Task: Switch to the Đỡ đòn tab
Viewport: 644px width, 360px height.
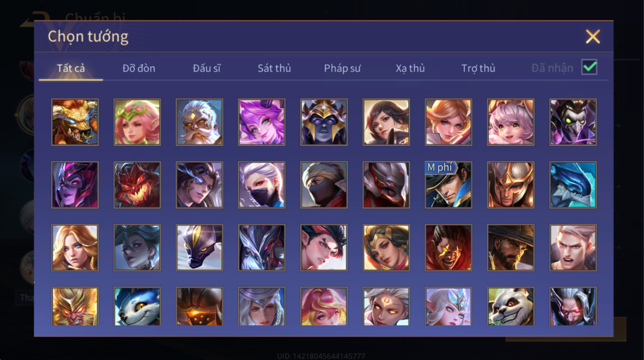Action: [x=139, y=68]
